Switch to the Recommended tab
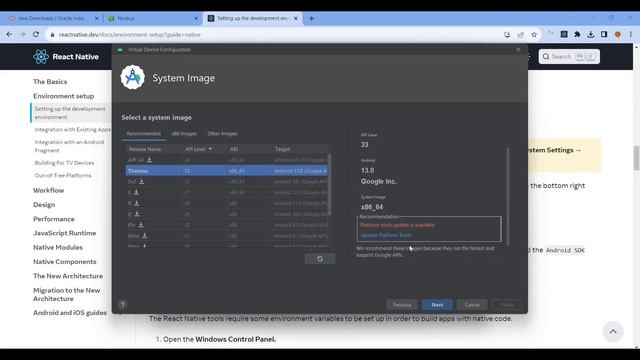640x360 pixels. (144, 133)
